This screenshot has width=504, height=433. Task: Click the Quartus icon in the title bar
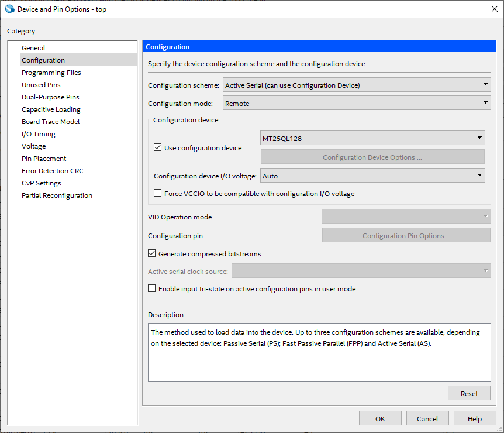11,9
